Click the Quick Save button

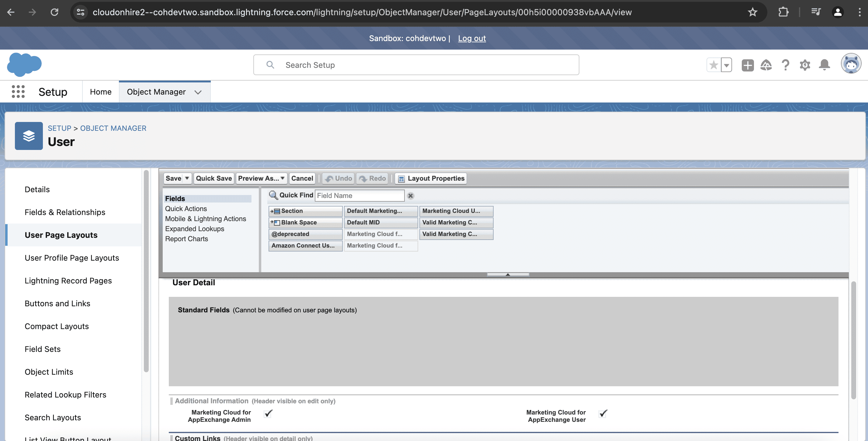coord(214,179)
